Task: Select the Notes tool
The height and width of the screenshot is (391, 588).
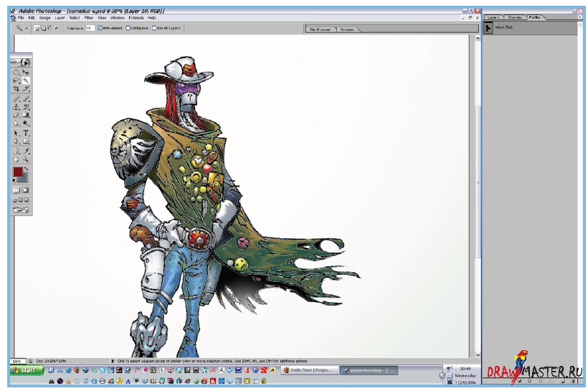Action: tap(16, 151)
